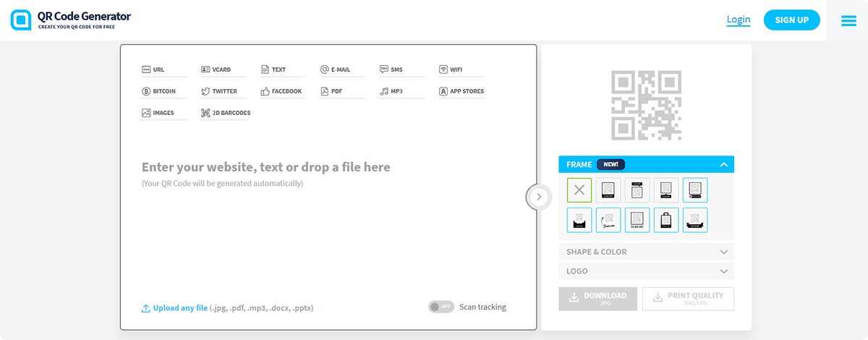Select the handwritten Scan me arrow frame

(608, 220)
